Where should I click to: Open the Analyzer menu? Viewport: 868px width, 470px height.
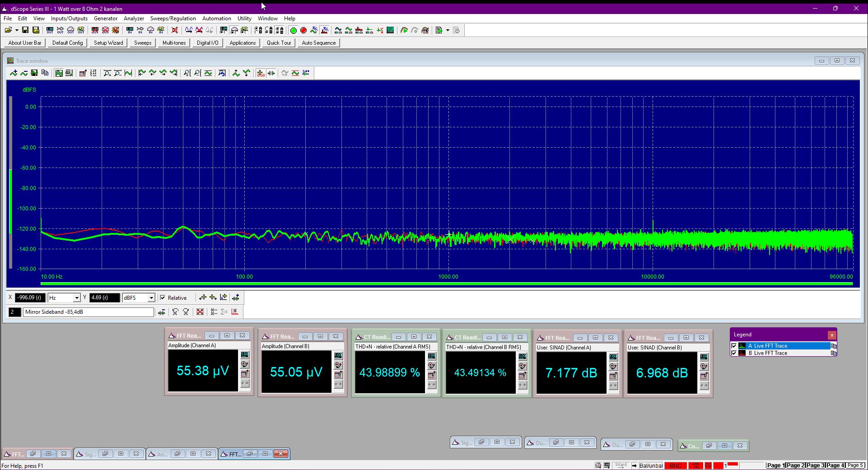[x=134, y=19]
